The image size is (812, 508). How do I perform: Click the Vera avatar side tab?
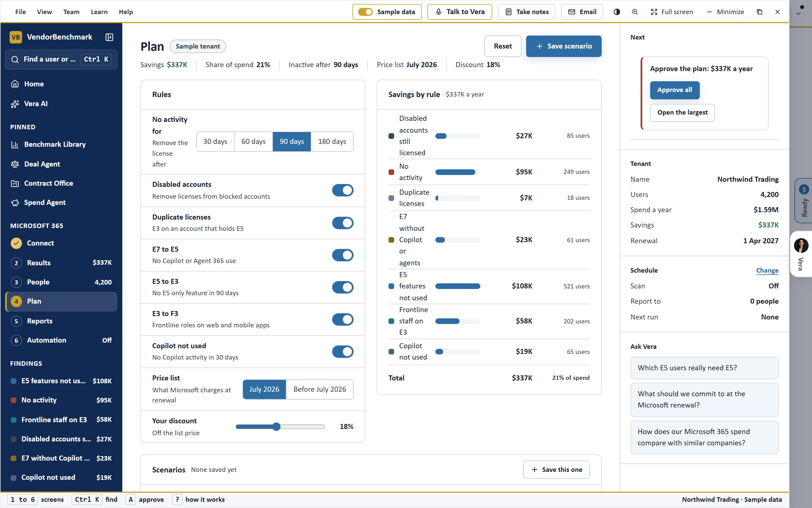801,254
